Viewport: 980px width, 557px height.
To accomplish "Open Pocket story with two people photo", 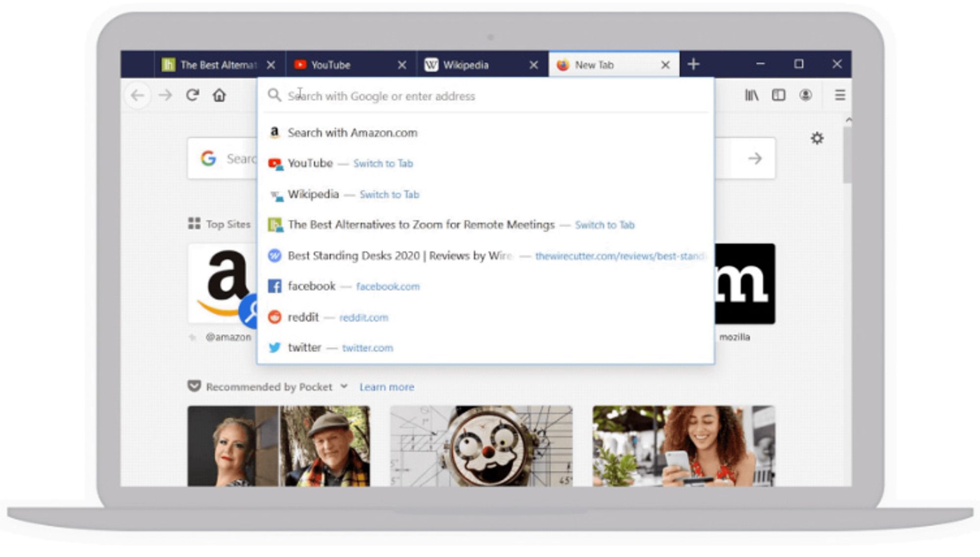I will (279, 446).
